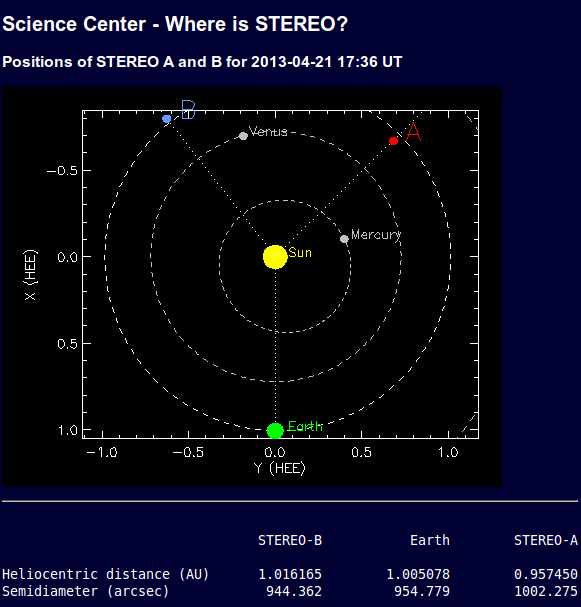Screen dimensions: 581x607
Task: Click the STEREO-B column header
Action: point(290,540)
